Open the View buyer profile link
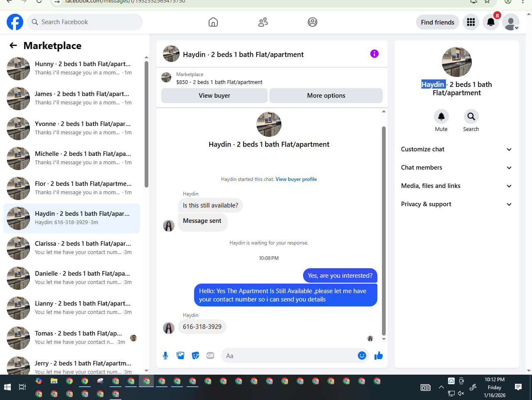Image resolution: width=532 pixels, height=400 pixels. 296,179
